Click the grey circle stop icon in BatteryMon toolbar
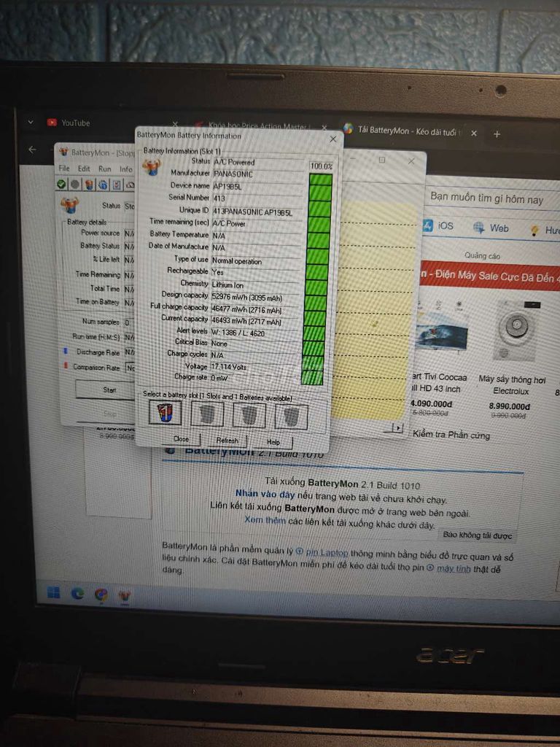 (75, 184)
